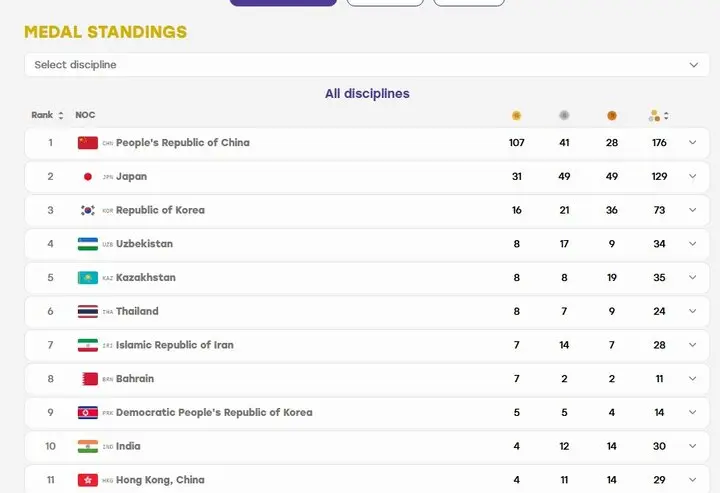Expand People's Republic of China row chevron
Image resolution: width=720 pixels, height=493 pixels.
tap(692, 143)
